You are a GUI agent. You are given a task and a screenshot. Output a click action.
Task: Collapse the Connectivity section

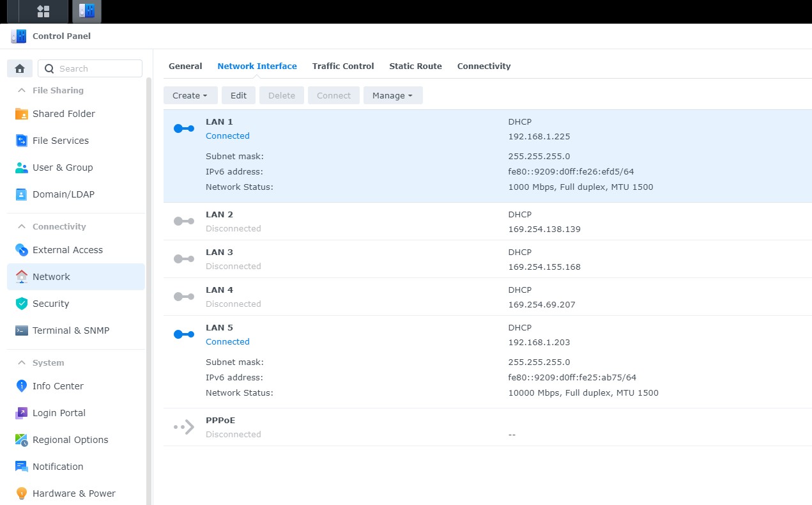coord(22,226)
